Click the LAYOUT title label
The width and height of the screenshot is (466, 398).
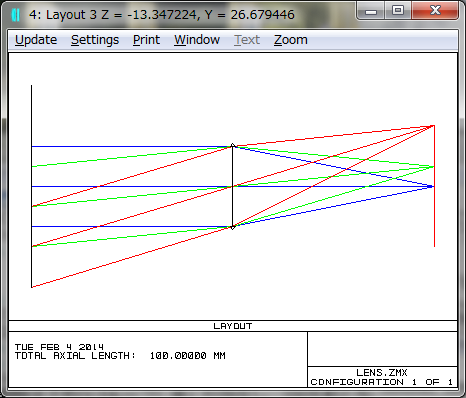[x=233, y=326]
